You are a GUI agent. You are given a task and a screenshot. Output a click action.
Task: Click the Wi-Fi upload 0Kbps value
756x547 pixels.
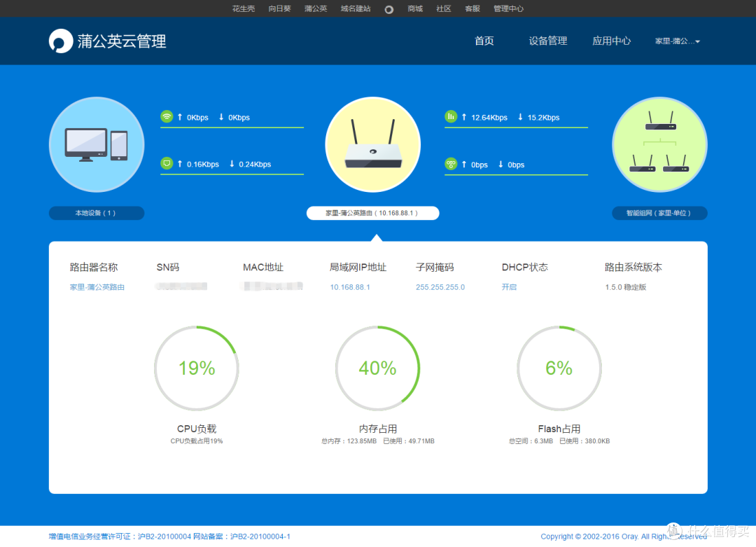pos(197,117)
